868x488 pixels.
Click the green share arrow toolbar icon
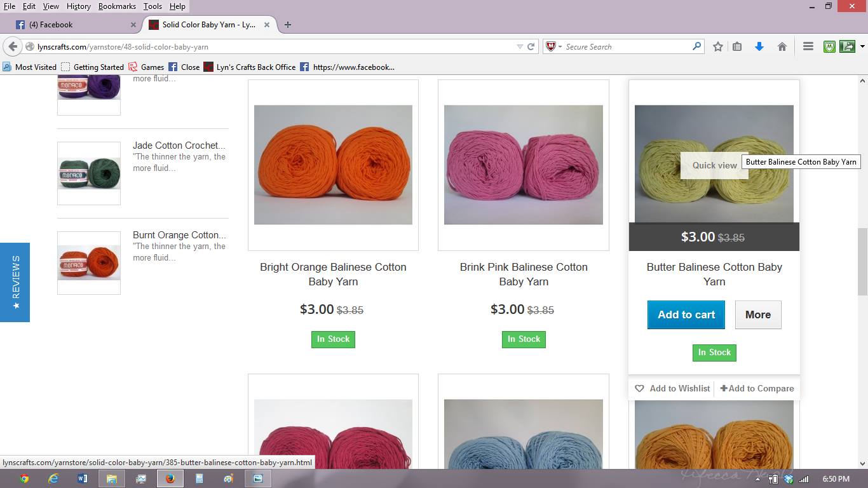click(847, 46)
